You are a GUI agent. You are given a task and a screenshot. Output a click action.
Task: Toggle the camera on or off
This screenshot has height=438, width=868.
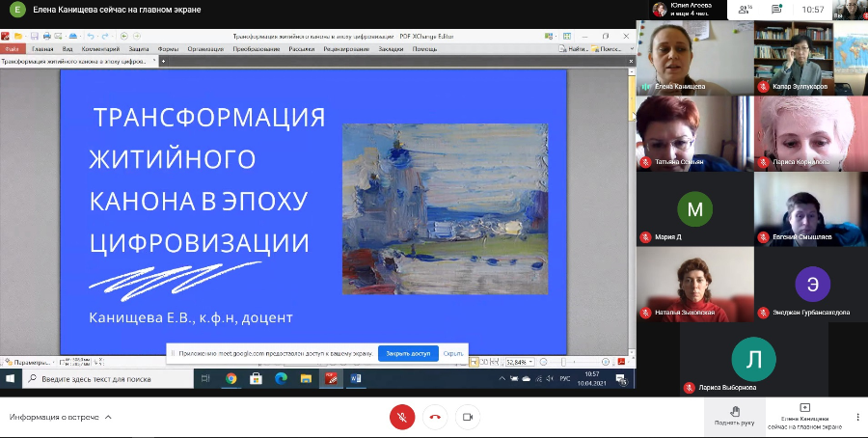tap(468, 417)
